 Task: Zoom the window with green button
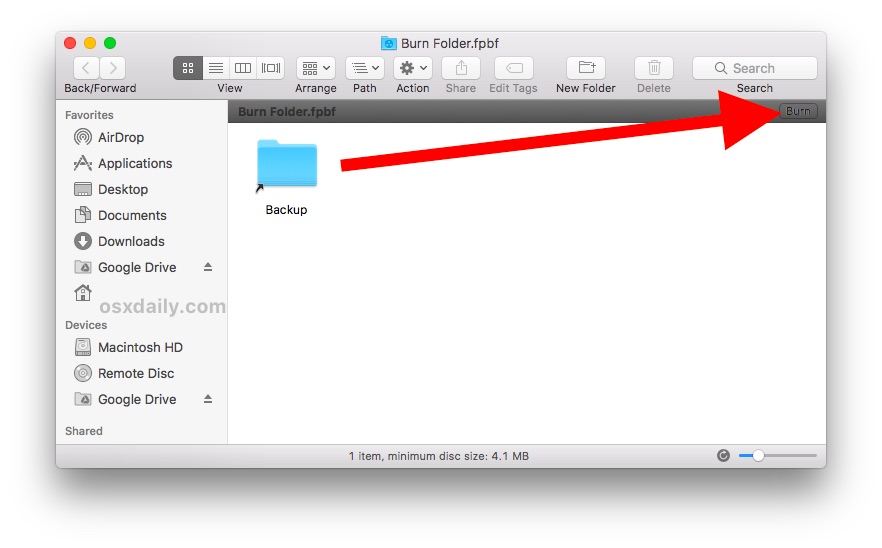point(110,43)
